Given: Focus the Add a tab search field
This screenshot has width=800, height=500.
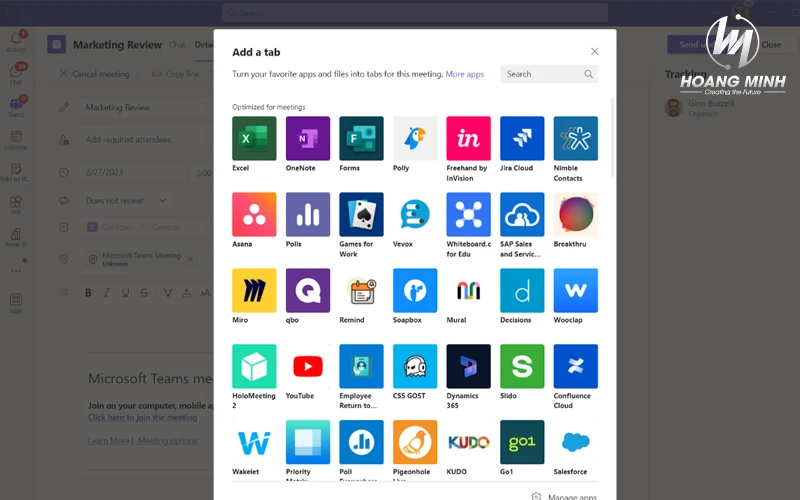Looking at the screenshot, I should (x=548, y=74).
